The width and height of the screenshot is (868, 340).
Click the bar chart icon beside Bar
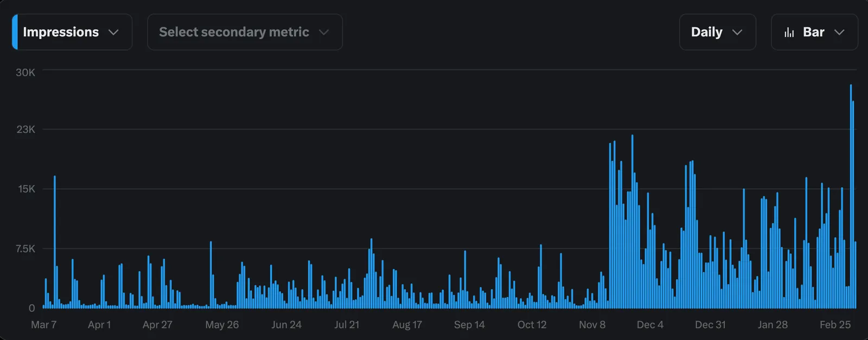(x=789, y=33)
